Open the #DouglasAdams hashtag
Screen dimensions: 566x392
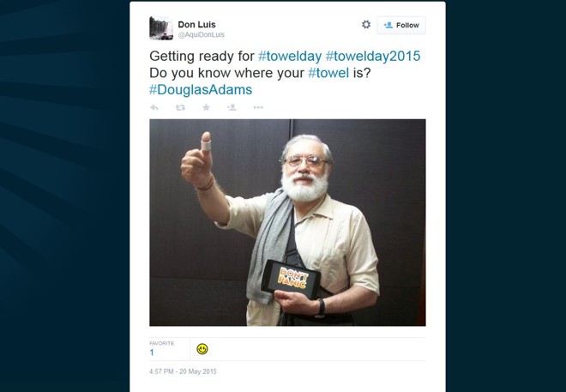tap(201, 90)
